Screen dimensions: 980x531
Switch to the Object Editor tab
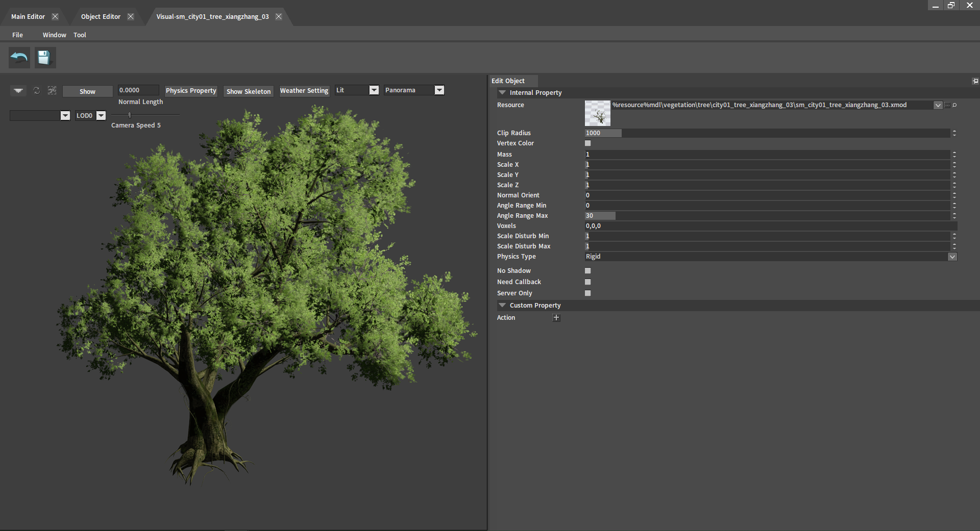(x=101, y=17)
